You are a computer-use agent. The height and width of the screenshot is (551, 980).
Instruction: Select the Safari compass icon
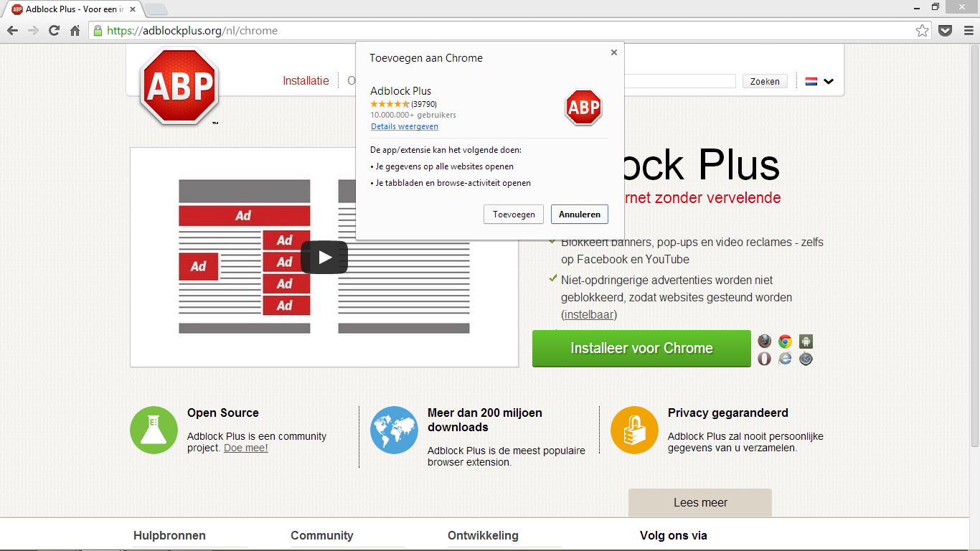coord(806,359)
